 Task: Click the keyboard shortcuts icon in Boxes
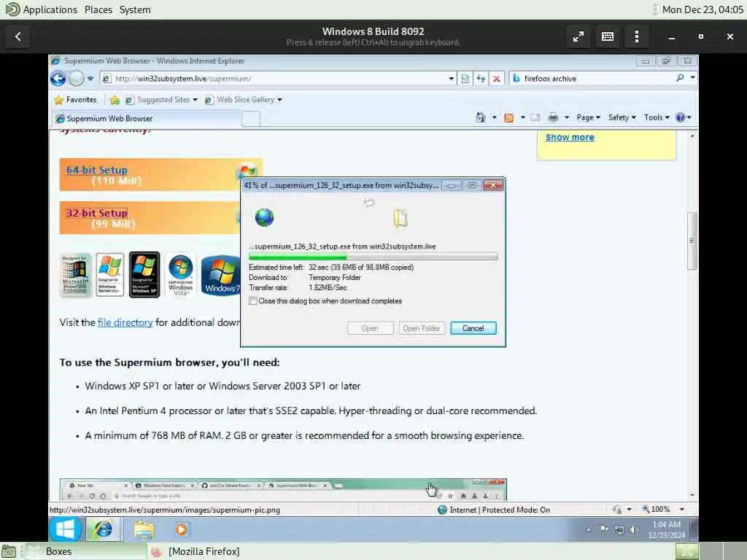coord(608,36)
